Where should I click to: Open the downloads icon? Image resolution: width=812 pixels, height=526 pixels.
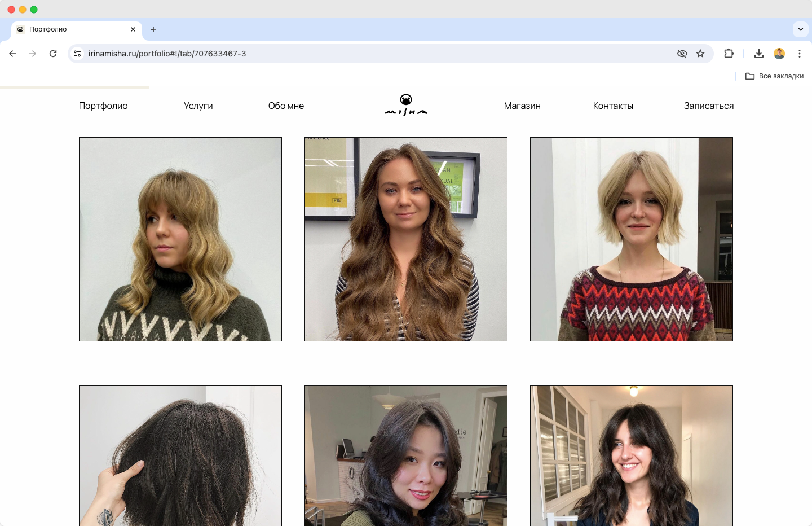759,54
